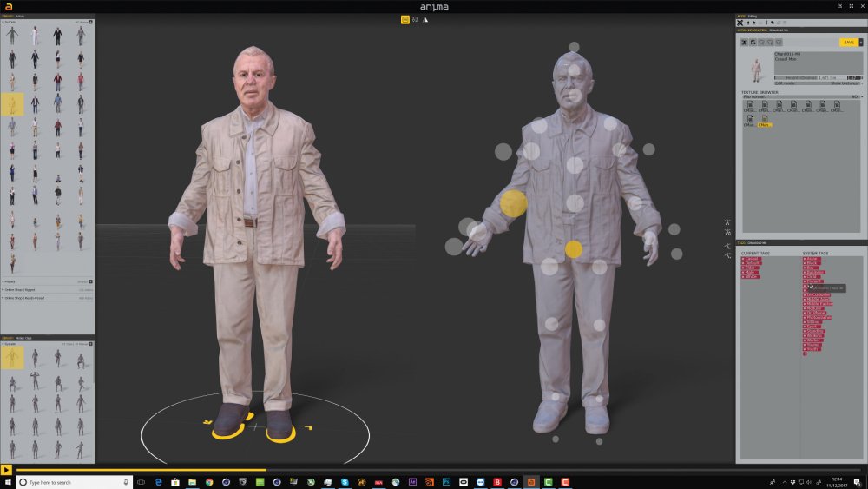
Task: Toggle the small square on the Male tag
Action: coord(744,272)
